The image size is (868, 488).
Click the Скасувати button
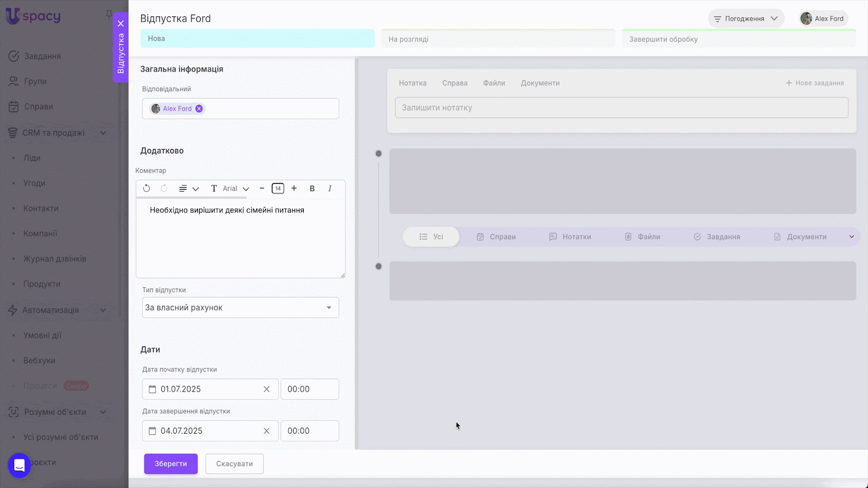click(234, 464)
